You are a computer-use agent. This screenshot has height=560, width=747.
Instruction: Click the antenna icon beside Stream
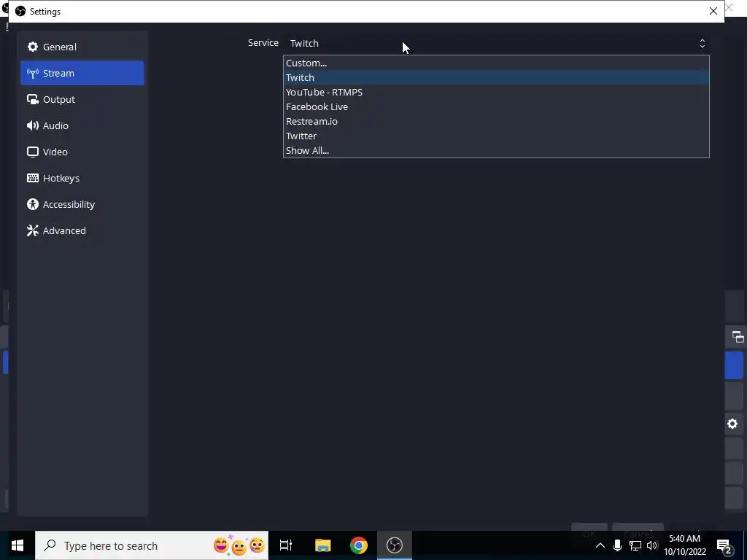[32, 73]
